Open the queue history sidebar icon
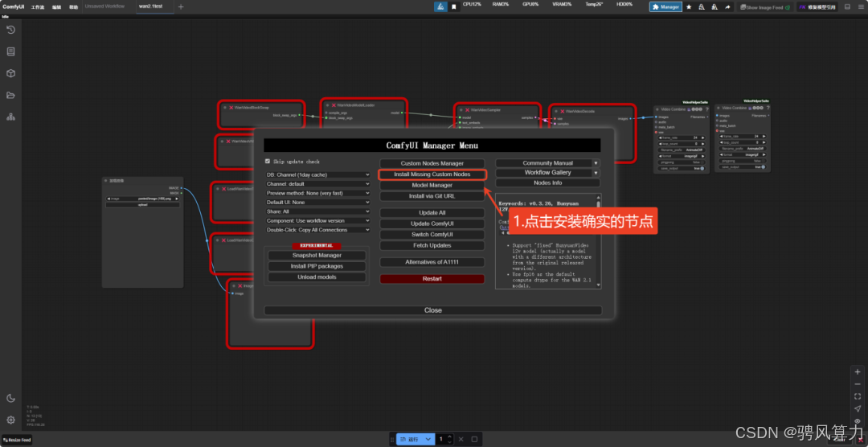 point(10,30)
